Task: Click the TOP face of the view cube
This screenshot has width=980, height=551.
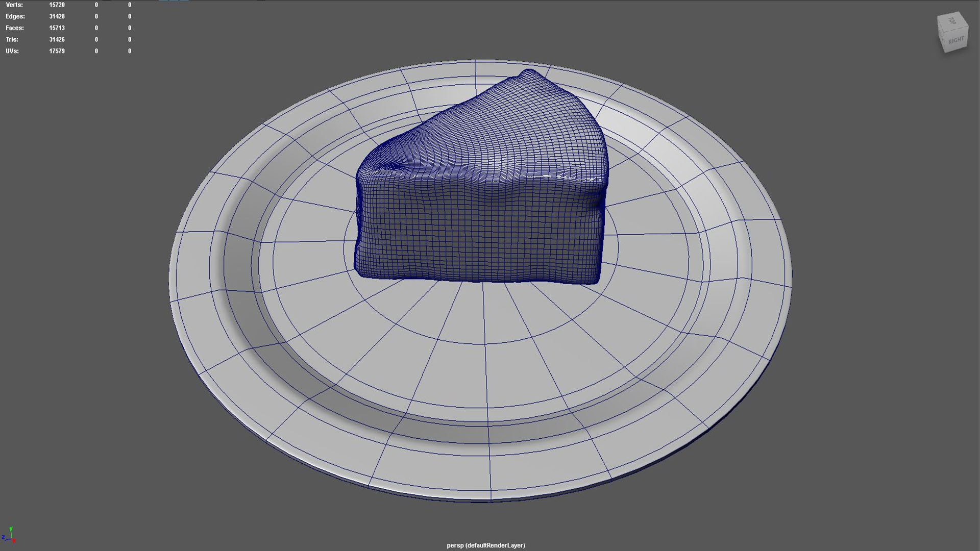Action: [952, 21]
